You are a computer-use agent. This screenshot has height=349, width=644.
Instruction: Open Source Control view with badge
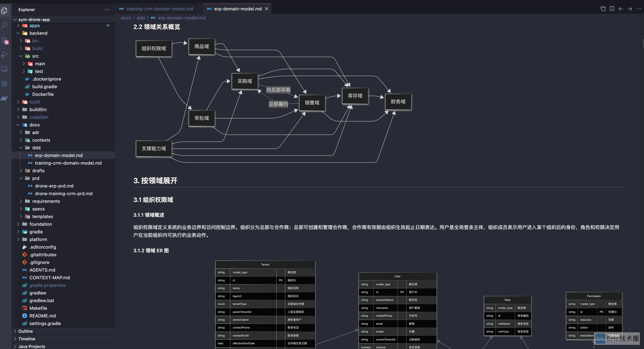4,40
